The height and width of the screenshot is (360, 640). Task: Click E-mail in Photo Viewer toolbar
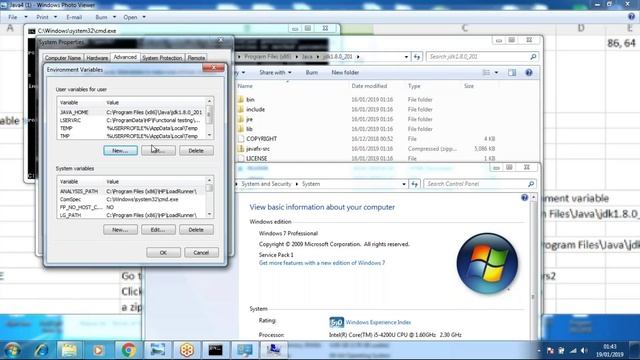coord(74,17)
